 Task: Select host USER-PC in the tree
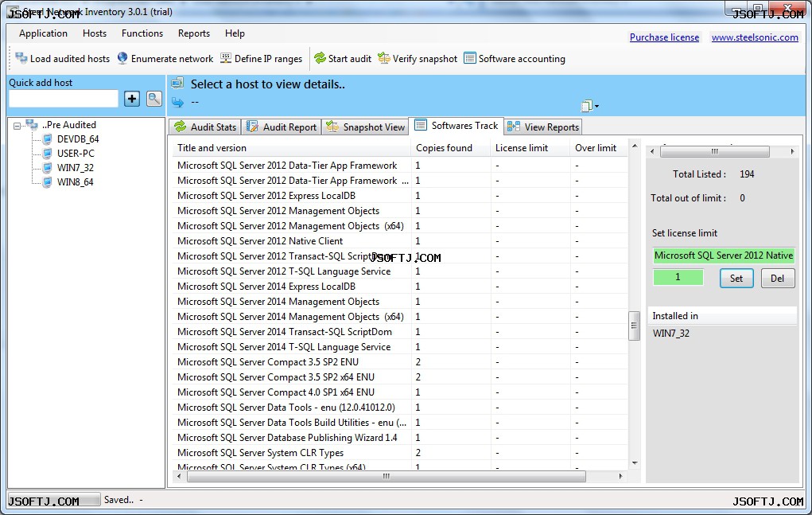[76, 154]
